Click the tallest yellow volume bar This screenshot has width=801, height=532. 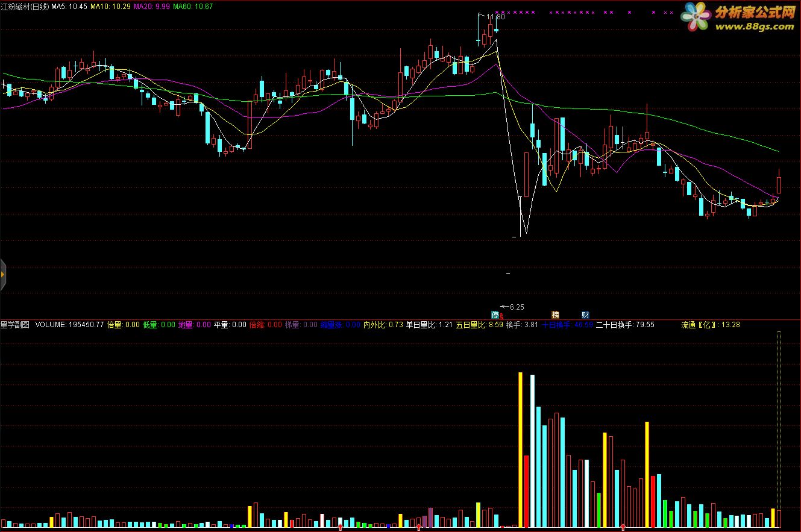point(520,450)
